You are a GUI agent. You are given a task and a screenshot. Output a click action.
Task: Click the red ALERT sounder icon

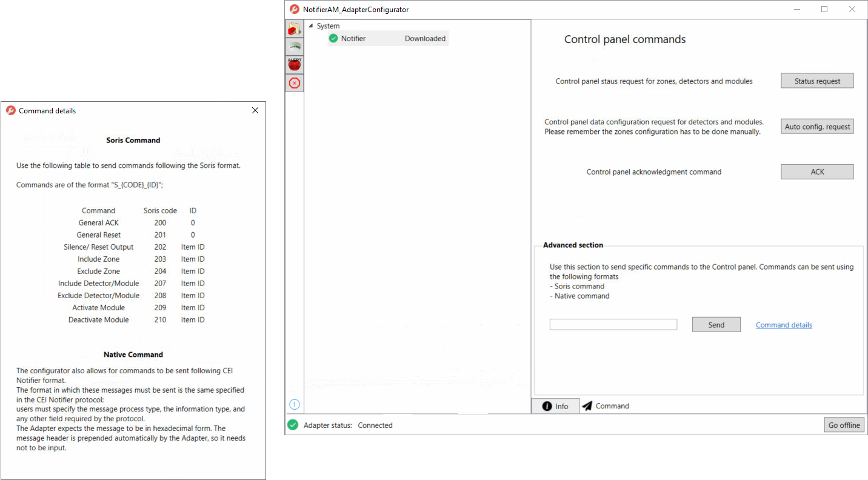click(295, 64)
